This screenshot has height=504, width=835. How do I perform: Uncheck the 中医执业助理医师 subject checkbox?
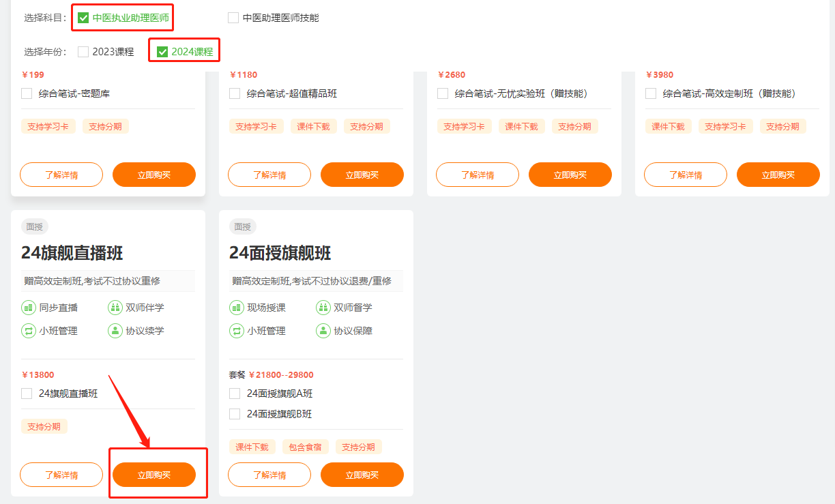pyautogui.click(x=83, y=18)
